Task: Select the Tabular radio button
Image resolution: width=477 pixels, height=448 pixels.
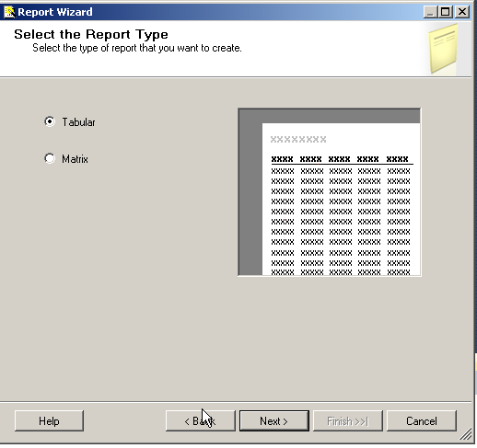Action: coord(50,121)
